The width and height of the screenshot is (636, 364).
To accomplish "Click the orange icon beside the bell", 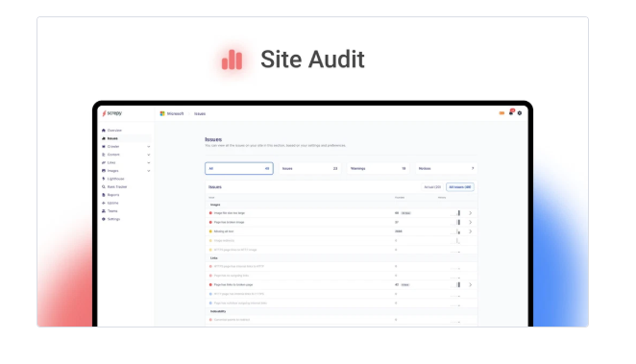I will tap(501, 113).
